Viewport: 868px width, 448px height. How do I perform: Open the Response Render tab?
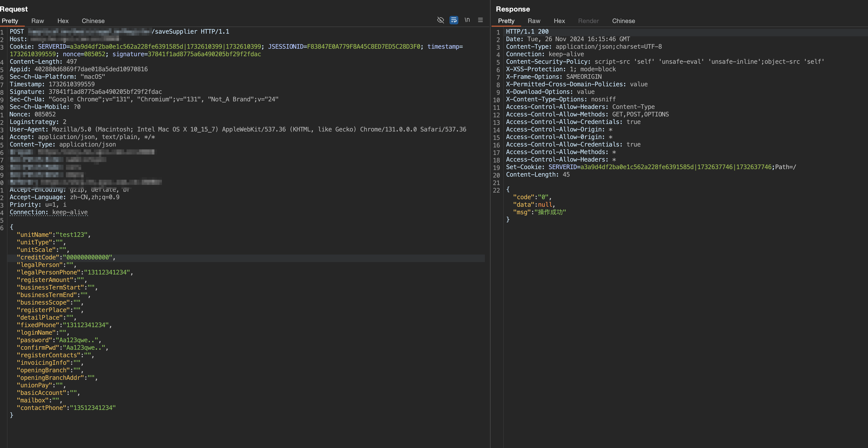(588, 21)
